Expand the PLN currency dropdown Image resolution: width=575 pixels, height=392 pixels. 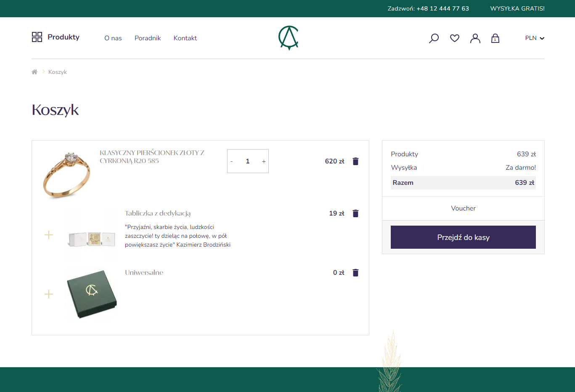click(534, 38)
